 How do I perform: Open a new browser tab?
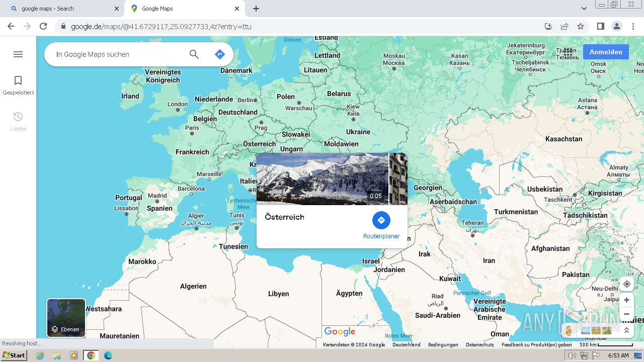(x=256, y=9)
